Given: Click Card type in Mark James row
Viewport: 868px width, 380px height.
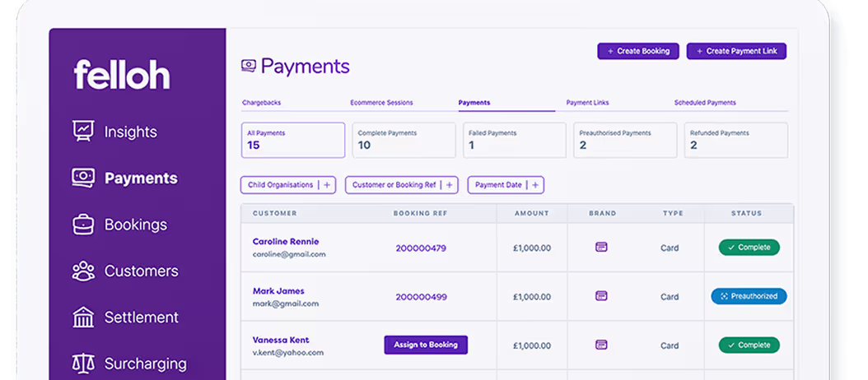Looking at the screenshot, I should coord(670,297).
